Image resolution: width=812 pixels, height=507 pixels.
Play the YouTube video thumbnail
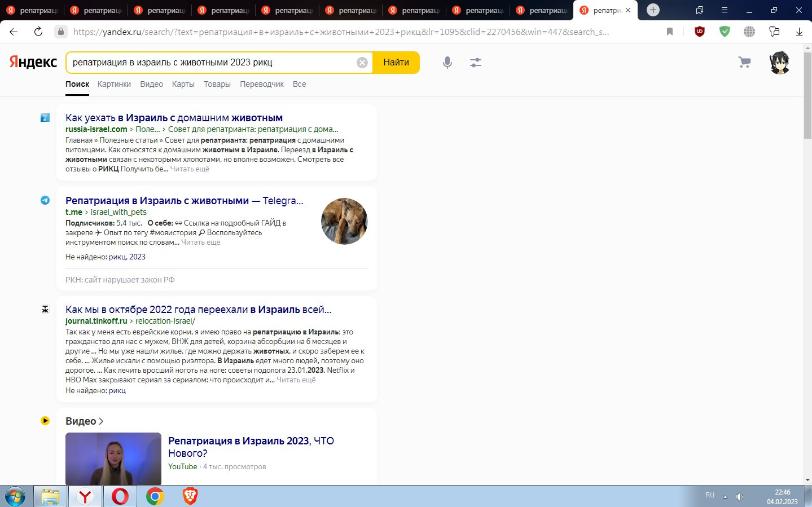113,458
